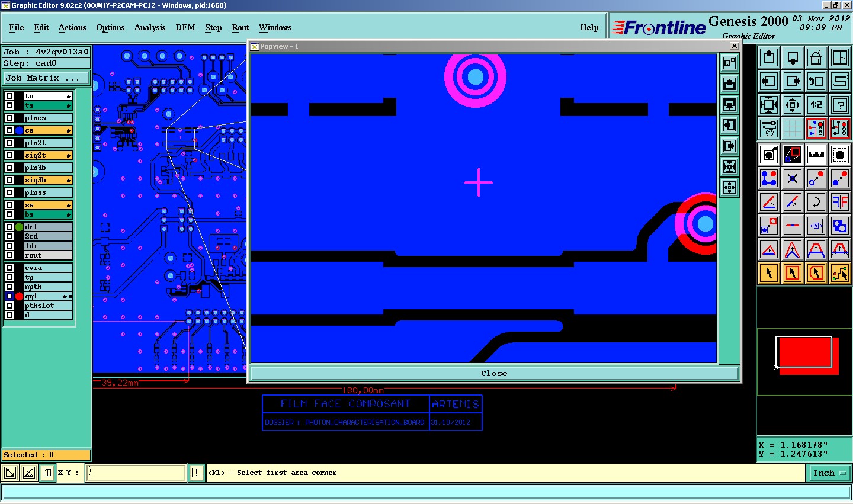Click the home view icon
The height and width of the screenshot is (504, 853).
tap(816, 57)
